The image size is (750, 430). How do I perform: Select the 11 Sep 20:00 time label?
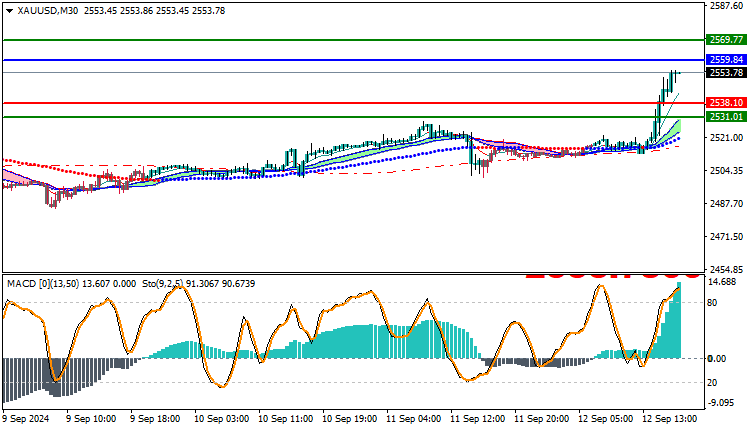pos(541,419)
